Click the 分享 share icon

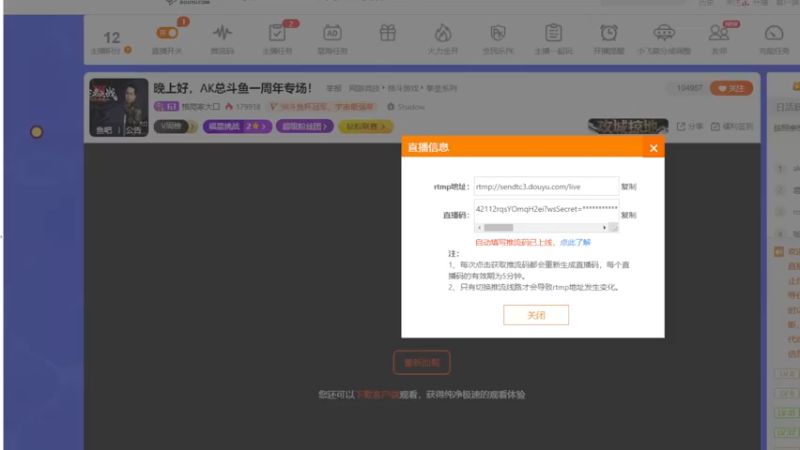click(x=689, y=126)
